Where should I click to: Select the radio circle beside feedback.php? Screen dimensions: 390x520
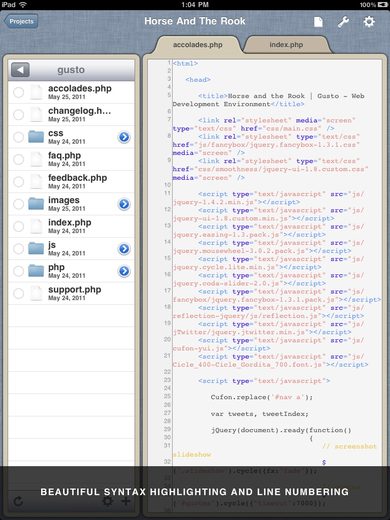(x=18, y=182)
